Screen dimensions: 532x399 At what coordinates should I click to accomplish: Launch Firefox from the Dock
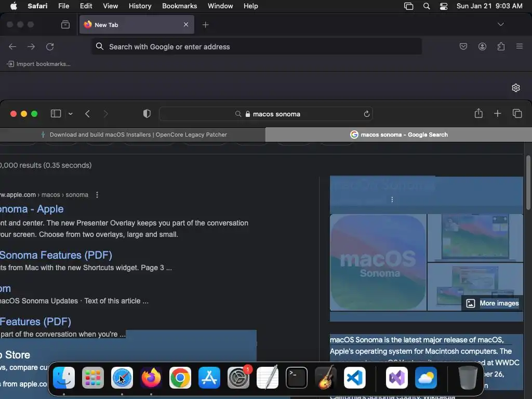click(151, 378)
